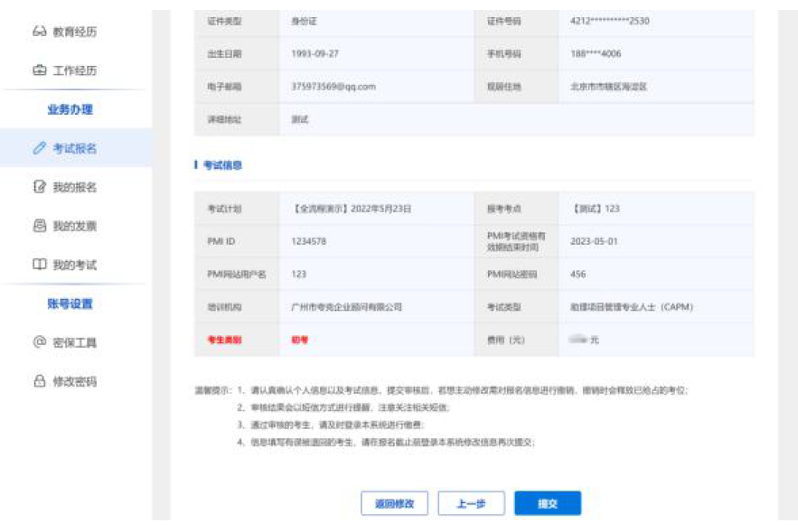Click the invoice icon beside 我的发票

(x=39, y=226)
